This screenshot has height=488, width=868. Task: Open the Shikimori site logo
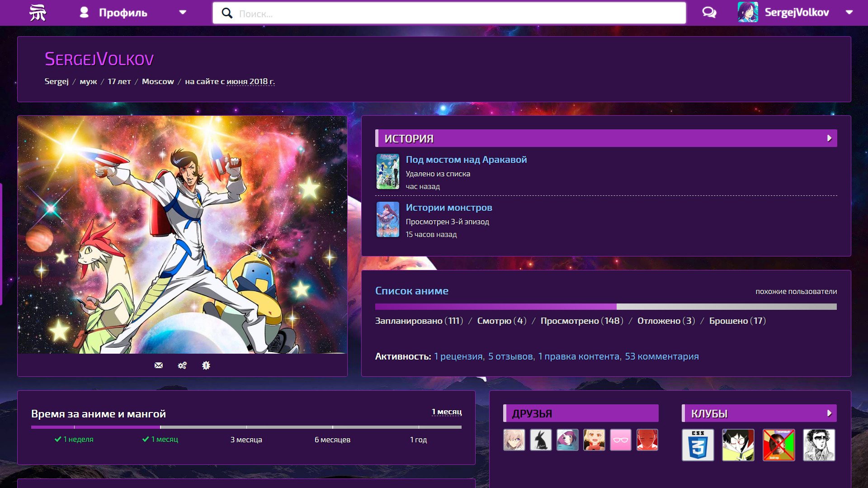click(x=38, y=13)
